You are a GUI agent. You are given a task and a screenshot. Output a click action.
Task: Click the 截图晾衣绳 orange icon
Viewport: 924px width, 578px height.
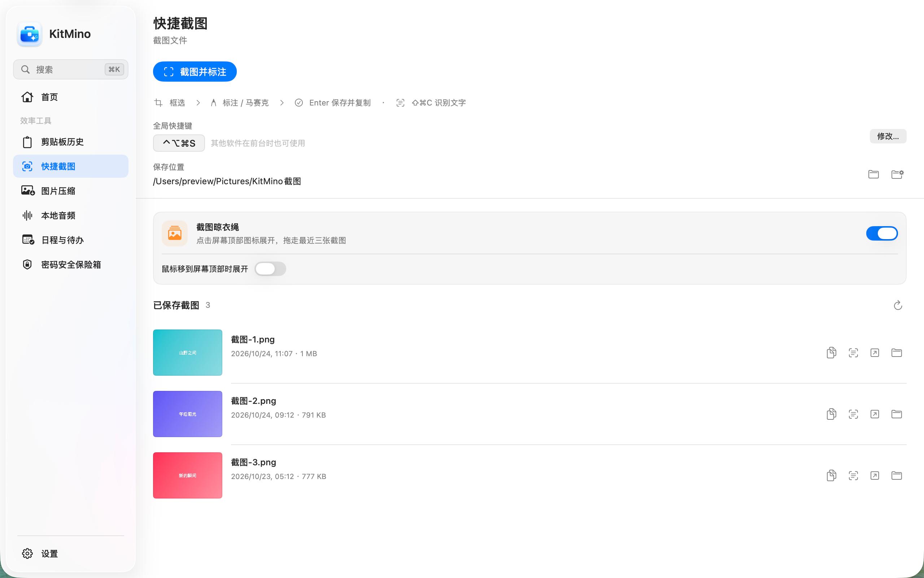174,233
